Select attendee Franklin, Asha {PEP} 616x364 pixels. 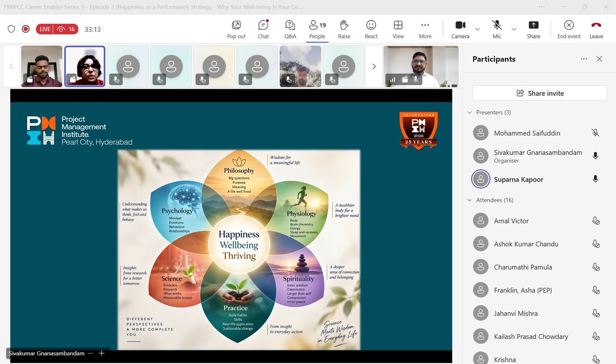539,290
